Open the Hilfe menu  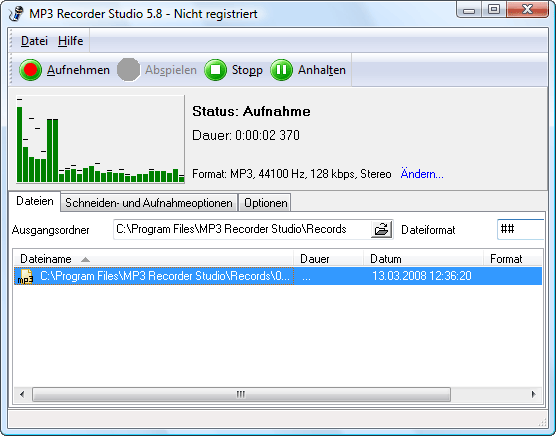71,41
